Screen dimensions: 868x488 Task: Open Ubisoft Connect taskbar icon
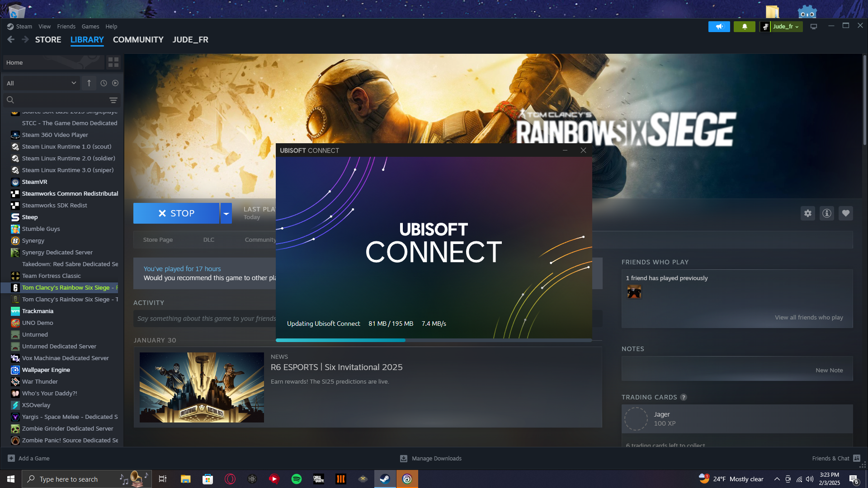(x=407, y=479)
